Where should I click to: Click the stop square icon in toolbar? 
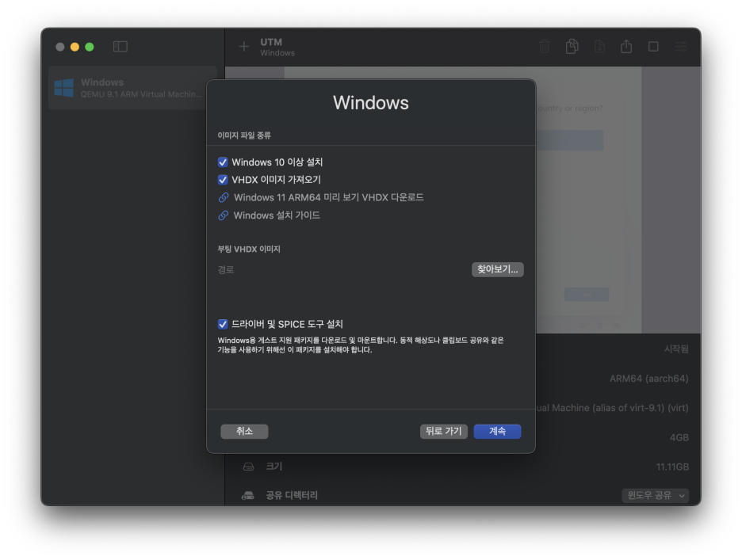pyautogui.click(x=653, y=47)
